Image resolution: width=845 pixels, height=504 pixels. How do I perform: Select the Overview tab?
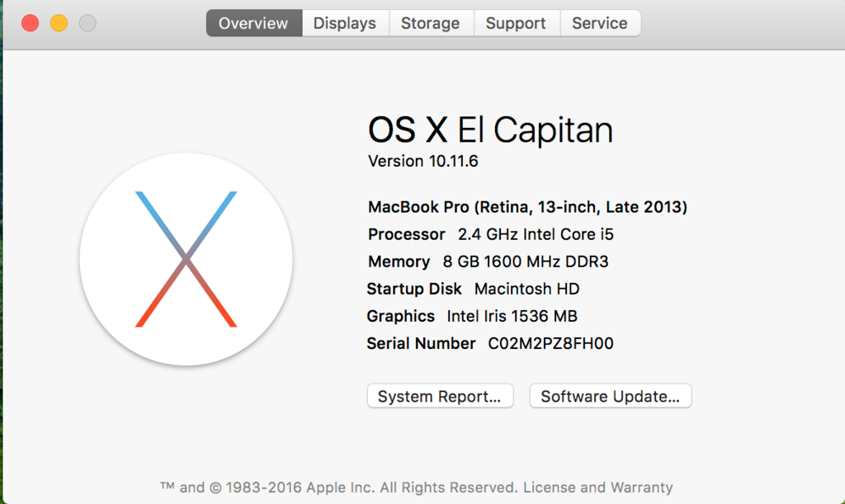pyautogui.click(x=254, y=23)
